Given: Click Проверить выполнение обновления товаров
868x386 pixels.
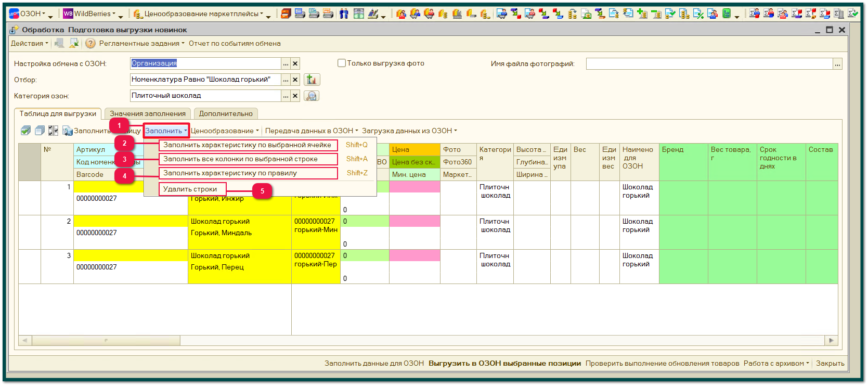Looking at the screenshot, I should pyautogui.click(x=662, y=364).
